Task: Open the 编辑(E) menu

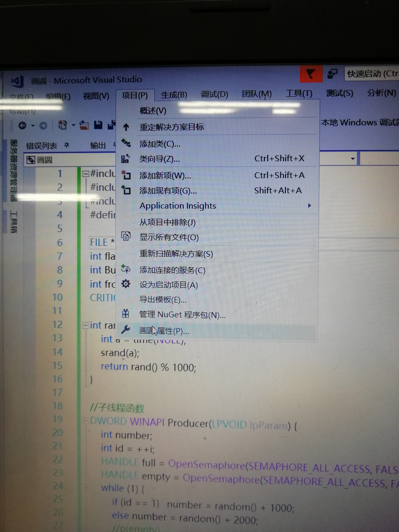Action: pos(58,96)
